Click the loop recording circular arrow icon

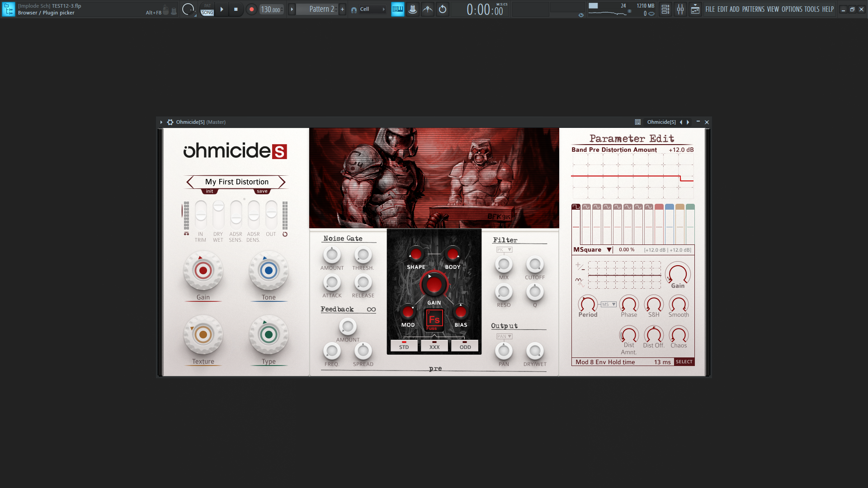(x=443, y=9)
